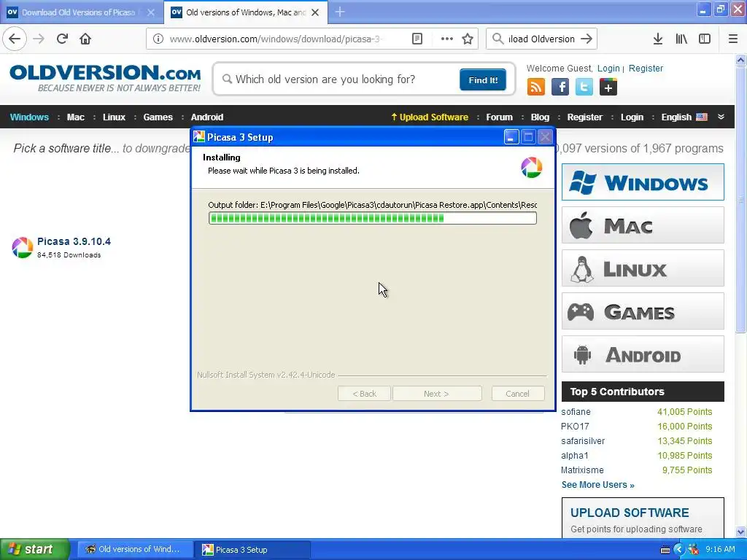Open the Twitter icon link

584,87
